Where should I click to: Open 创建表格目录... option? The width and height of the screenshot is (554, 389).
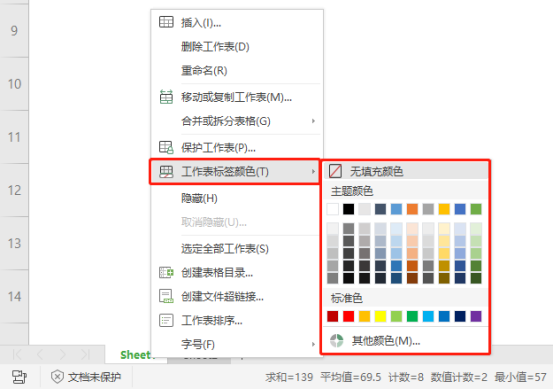237,272
